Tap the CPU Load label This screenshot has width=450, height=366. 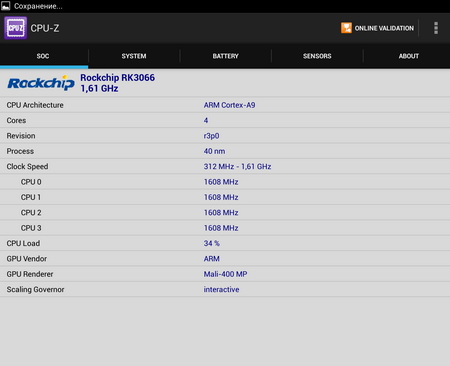tap(23, 243)
